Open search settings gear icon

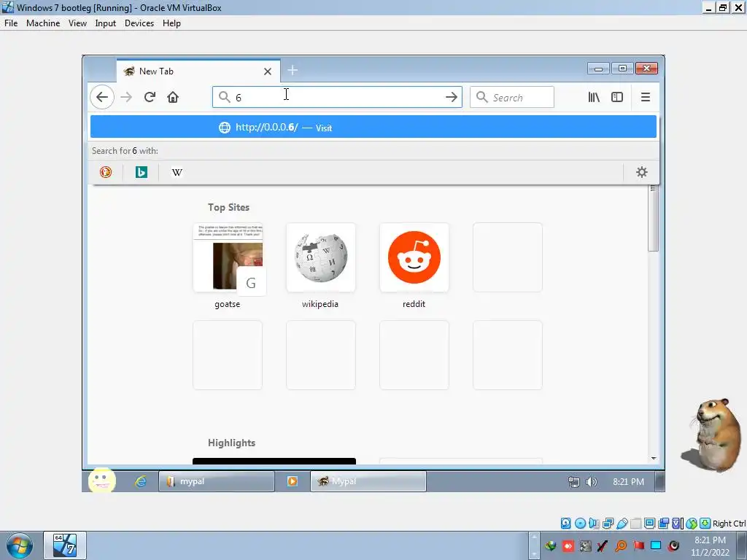(x=642, y=172)
